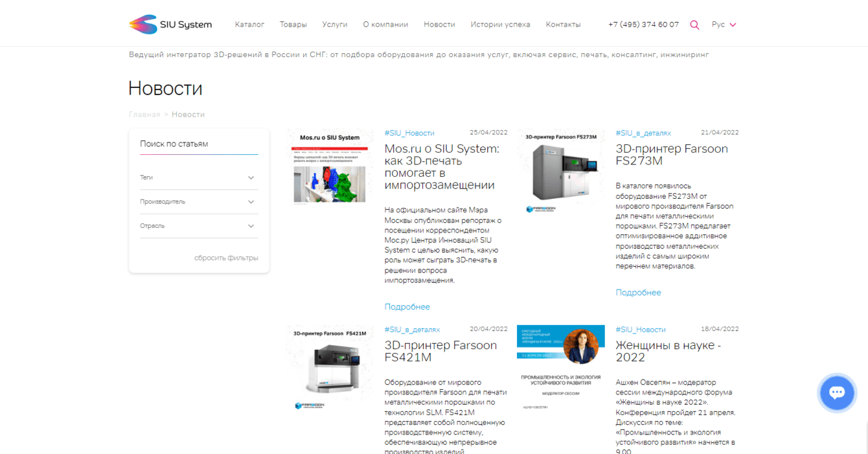Reset filters via сбросить фильтры
868x454 pixels.
point(226,258)
